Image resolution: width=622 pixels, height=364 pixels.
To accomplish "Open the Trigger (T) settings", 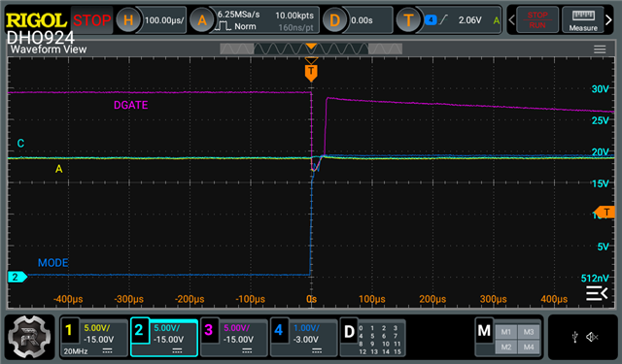I will click(408, 19).
